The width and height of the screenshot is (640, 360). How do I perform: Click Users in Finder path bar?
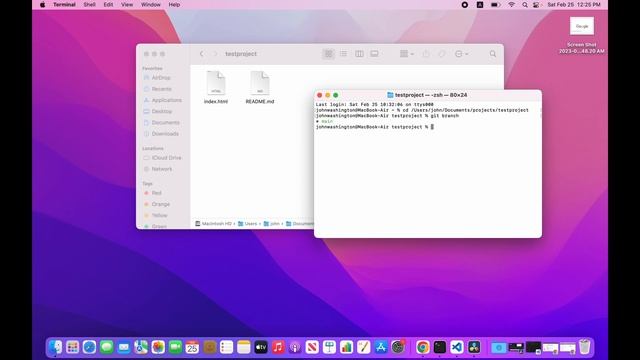point(248,224)
